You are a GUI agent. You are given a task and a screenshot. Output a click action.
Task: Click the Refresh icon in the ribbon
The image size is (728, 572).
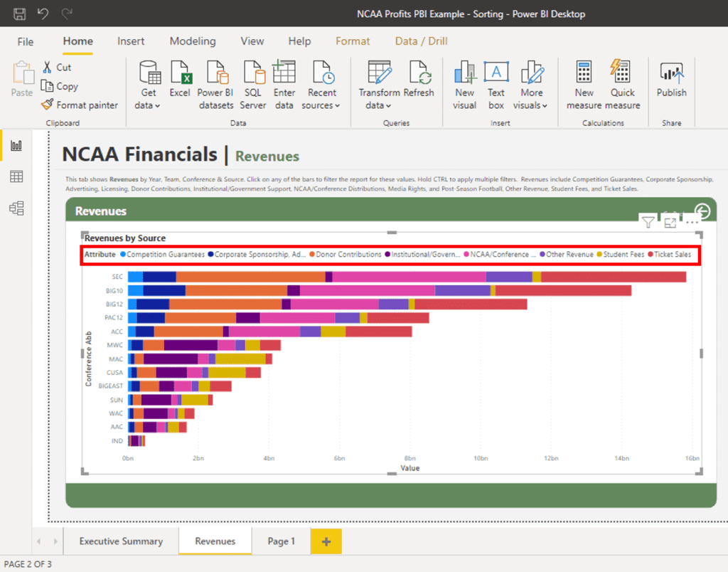[x=419, y=82]
